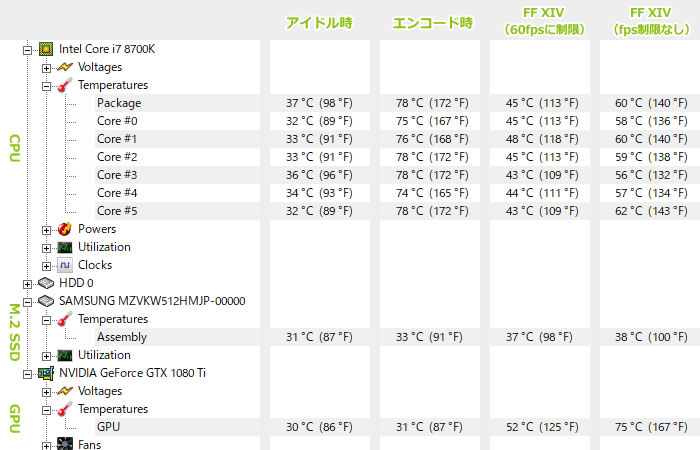Click the GPU Voltages lightning icon
This screenshot has width=700, height=450.
click(65, 391)
